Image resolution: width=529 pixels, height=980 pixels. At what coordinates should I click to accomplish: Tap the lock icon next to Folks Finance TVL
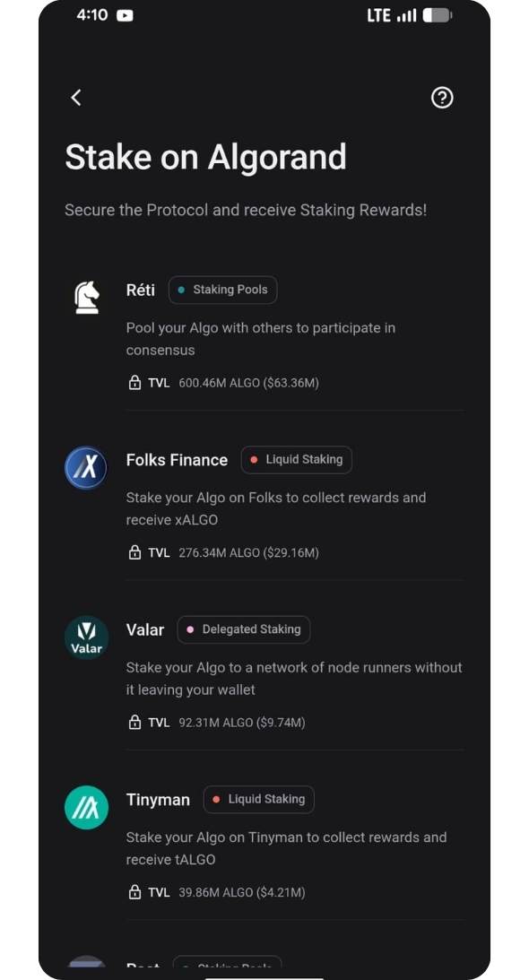(x=133, y=552)
